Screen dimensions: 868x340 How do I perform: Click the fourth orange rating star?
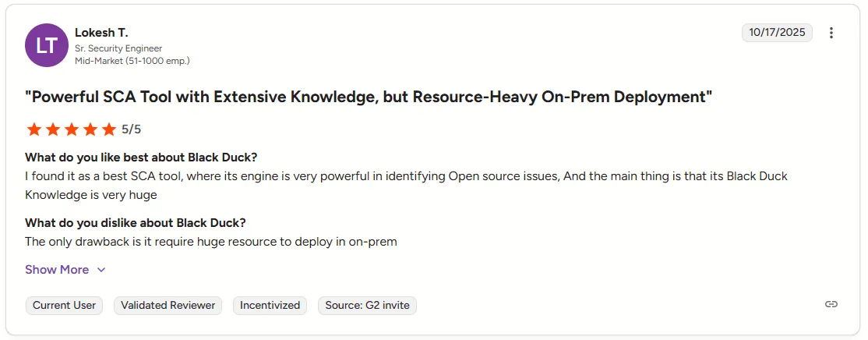(x=90, y=129)
